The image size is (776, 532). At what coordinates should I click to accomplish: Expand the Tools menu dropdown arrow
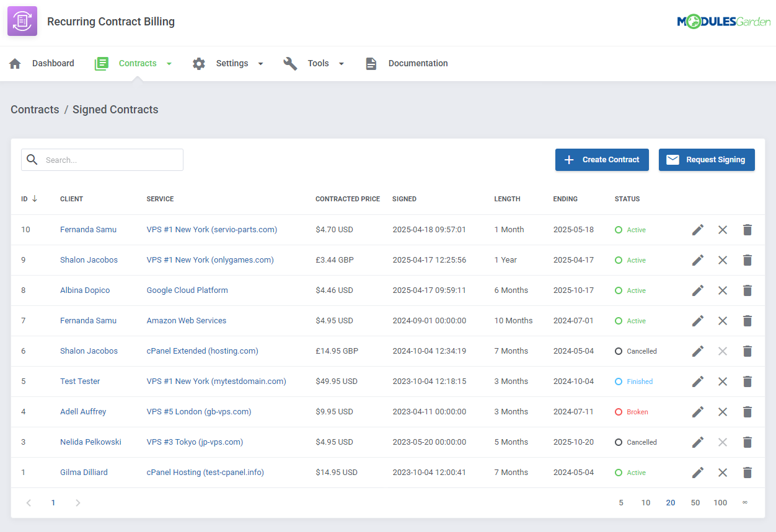[x=341, y=64]
